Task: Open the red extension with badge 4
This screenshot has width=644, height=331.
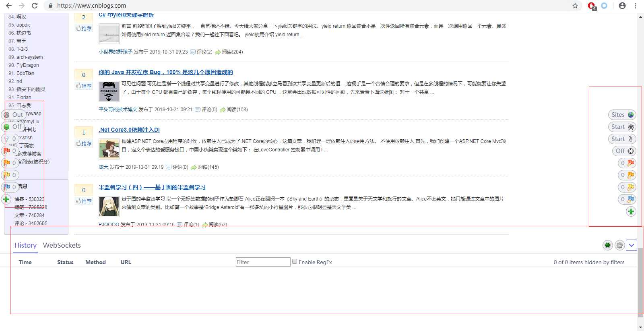Action: click(592, 6)
